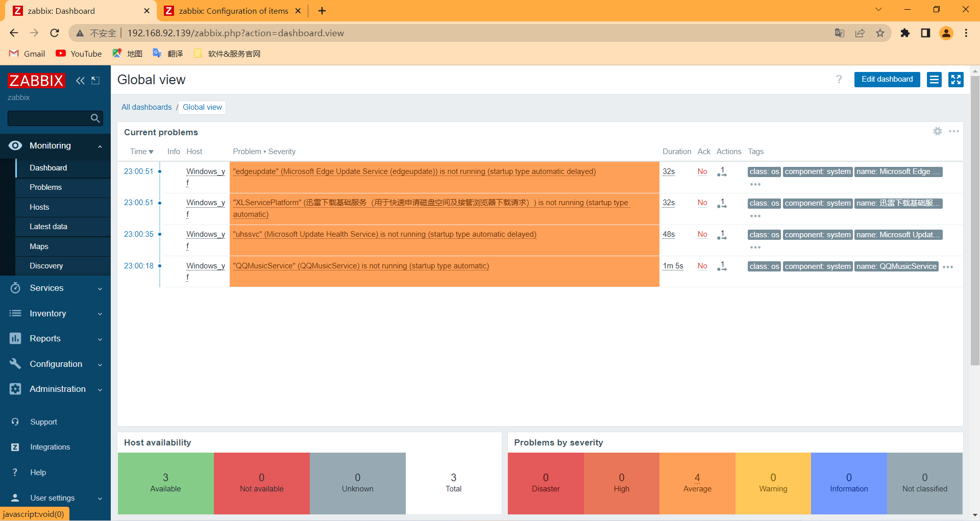Click the orange Average severity block
The width and height of the screenshot is (980, 521).
click(x=697, y=483)
